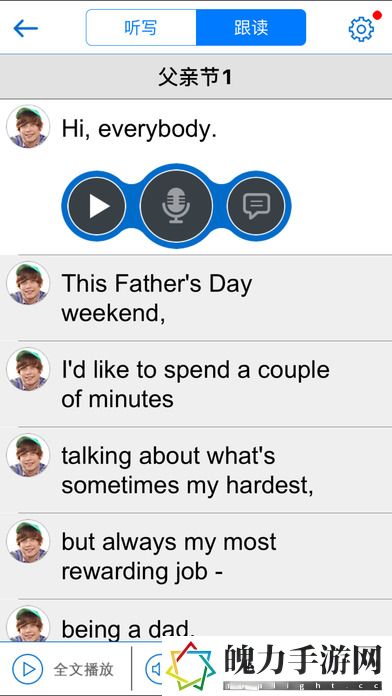Select the 跟读 follow-reading tab
The height and width of the screenshot is (696, 392).
(251, 28)
